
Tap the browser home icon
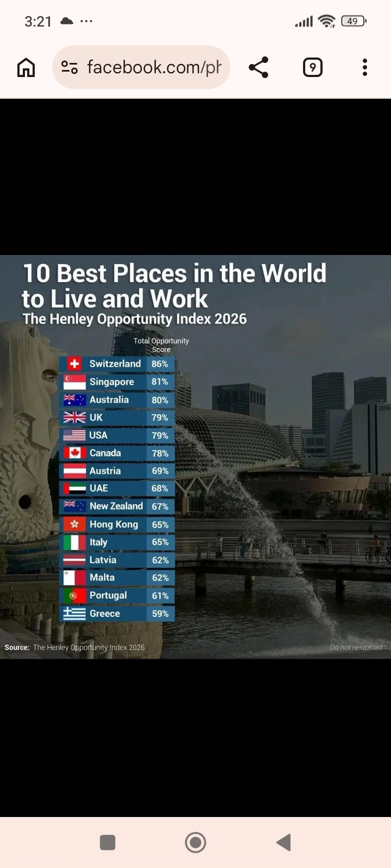click(x=26, y=68)
